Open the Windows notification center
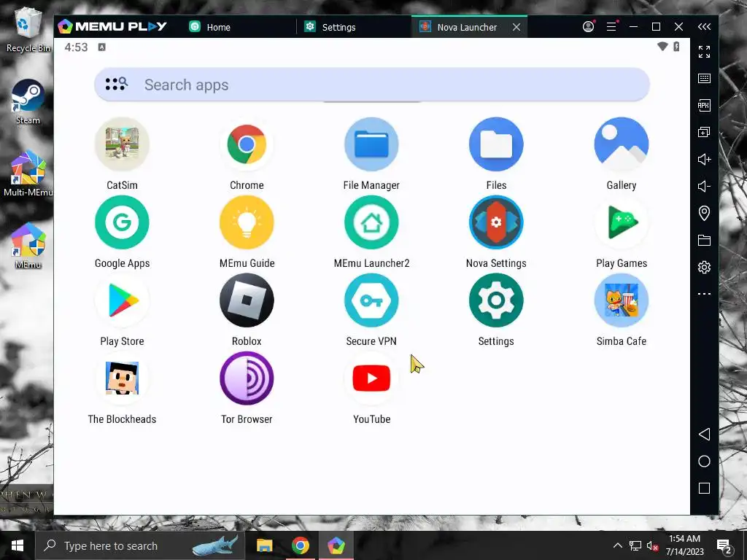 [724, 545]
